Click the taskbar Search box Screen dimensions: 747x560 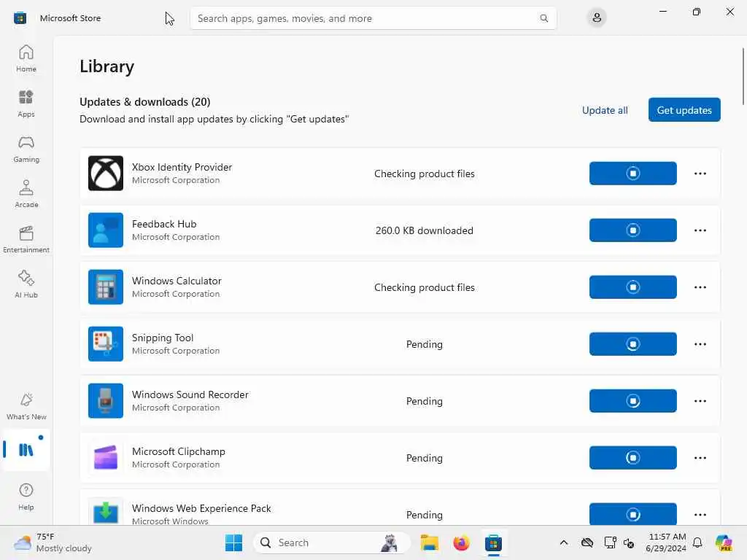[x=332, y=542]
